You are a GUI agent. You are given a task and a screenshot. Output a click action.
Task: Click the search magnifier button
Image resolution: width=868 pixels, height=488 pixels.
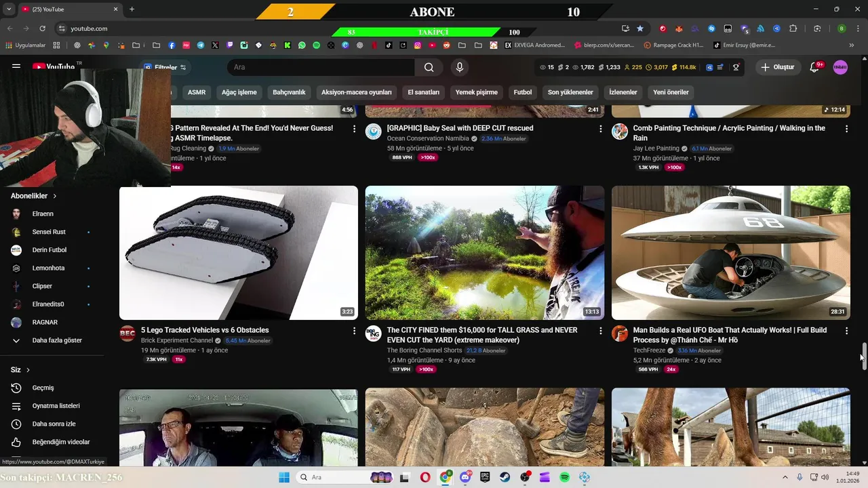pyautogui.click(x=429, y=67)
